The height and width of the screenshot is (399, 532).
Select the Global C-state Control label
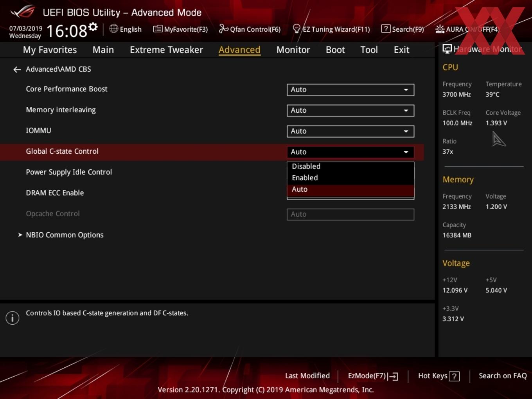[62, 151]
